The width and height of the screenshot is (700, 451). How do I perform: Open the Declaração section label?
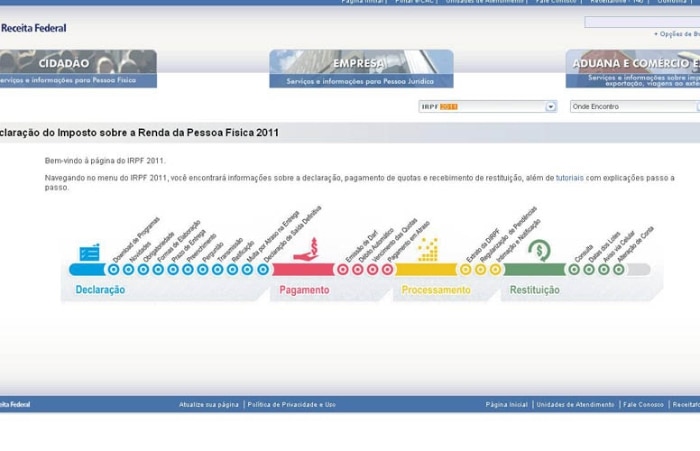(100, 290)
